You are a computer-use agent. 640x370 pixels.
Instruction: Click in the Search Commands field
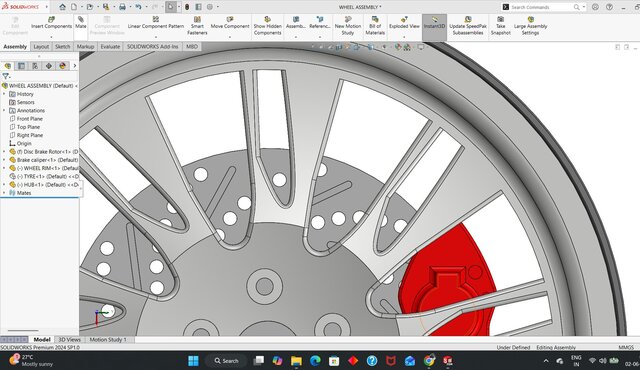point(541,7)
